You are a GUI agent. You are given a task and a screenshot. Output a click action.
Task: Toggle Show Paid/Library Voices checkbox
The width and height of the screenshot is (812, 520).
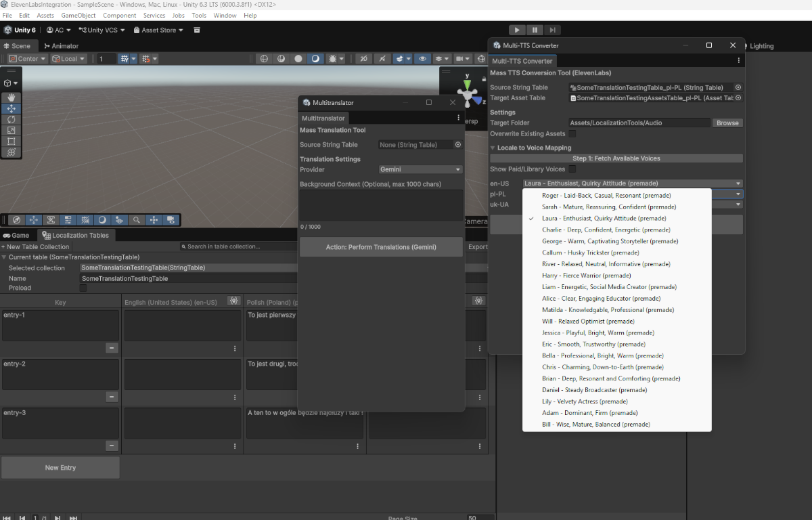coord(572,169)
